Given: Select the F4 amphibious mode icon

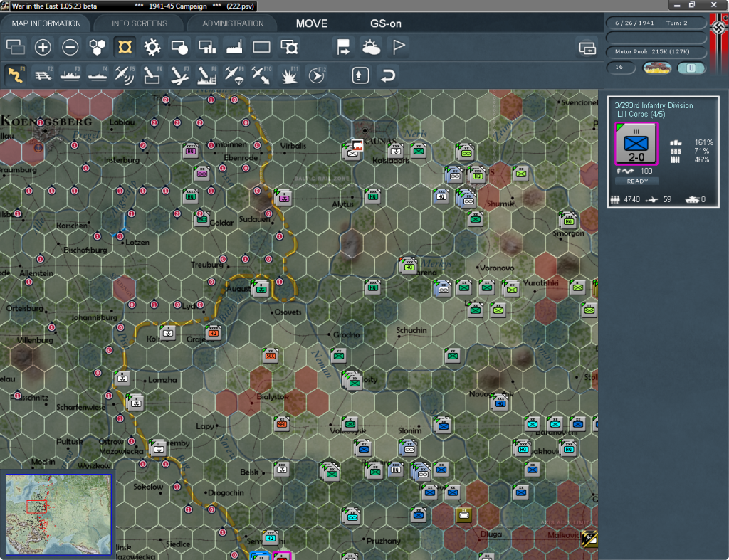Looking at the screenshot, I should click(x=98, y=75).
